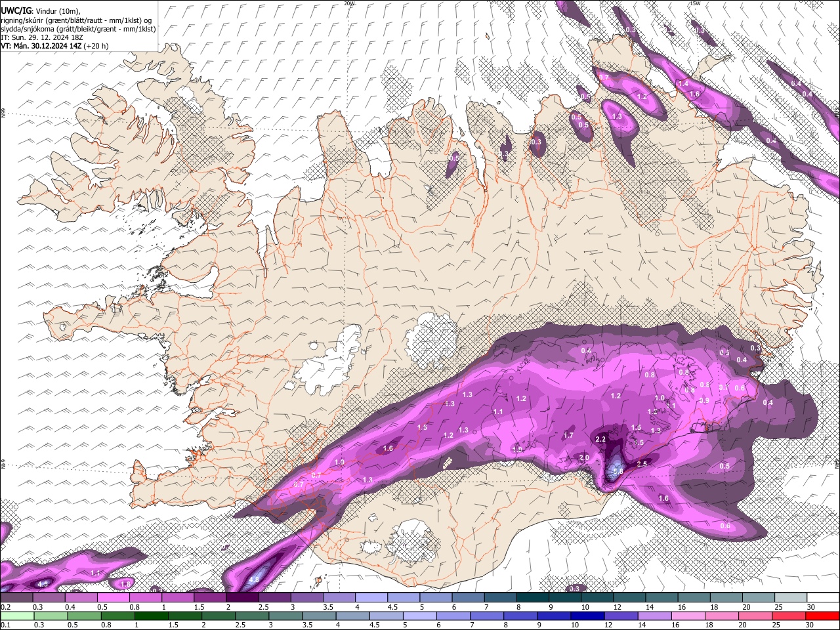This screenshot has height=630, width=840.
Task: Click the '0.2' label in the upper legend row
Action: (5, 607)
